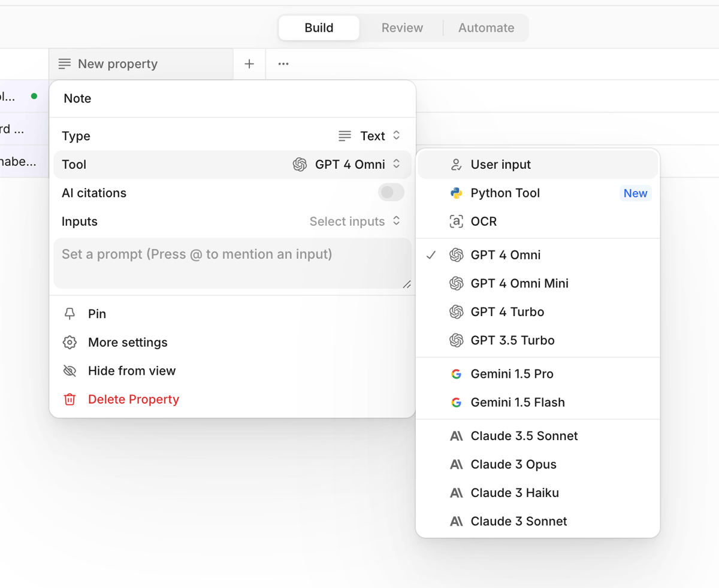
Task: Click the Anthropic icon beside Claude 3 Opus
Action: coord(457,464)
